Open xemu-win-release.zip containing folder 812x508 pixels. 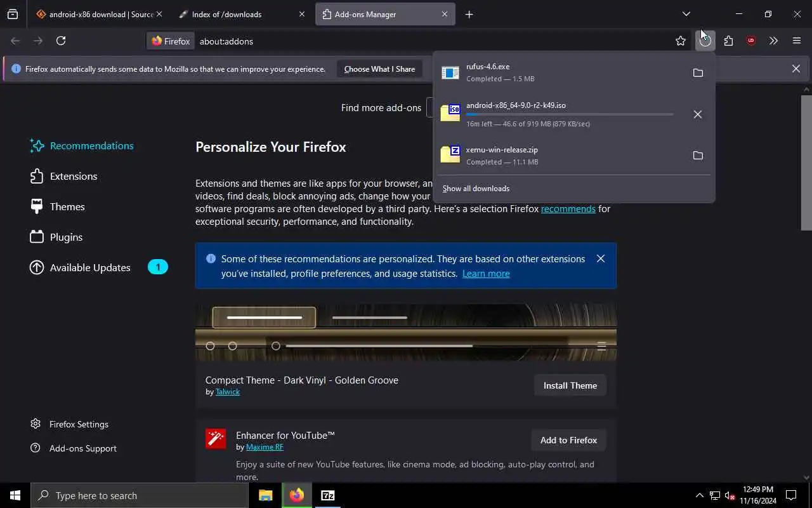pyautogui.click(x=698, y=156)
